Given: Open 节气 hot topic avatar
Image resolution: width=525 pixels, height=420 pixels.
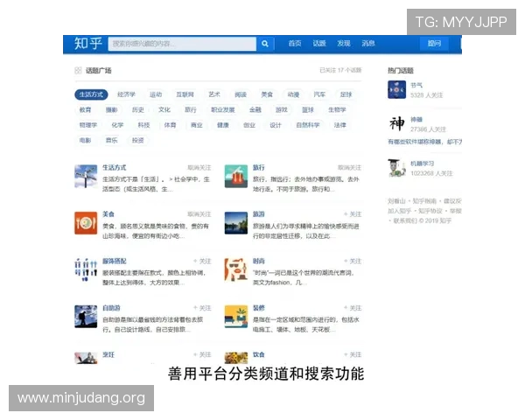Looking at the screenshot, I should tap(396, 90).
